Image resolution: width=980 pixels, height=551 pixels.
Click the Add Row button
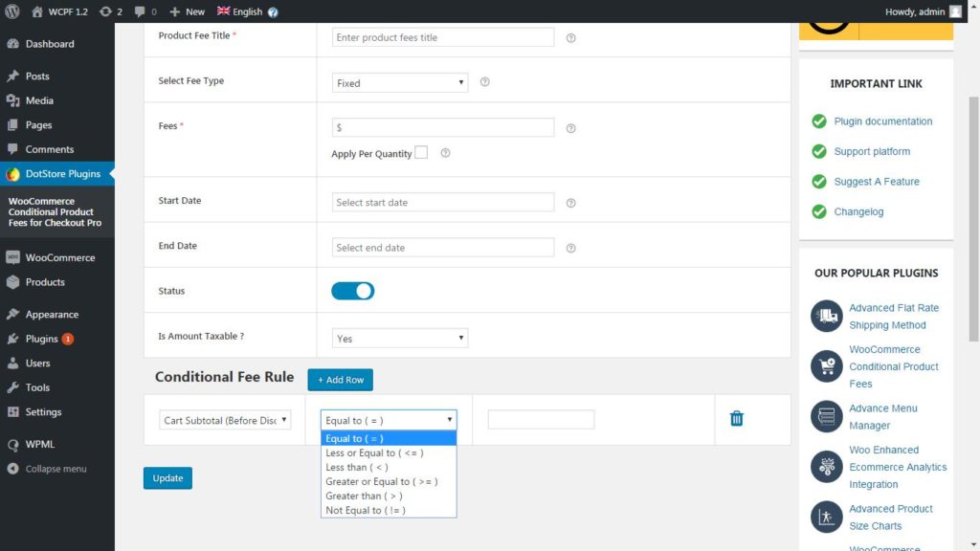(x=340, y=380)
